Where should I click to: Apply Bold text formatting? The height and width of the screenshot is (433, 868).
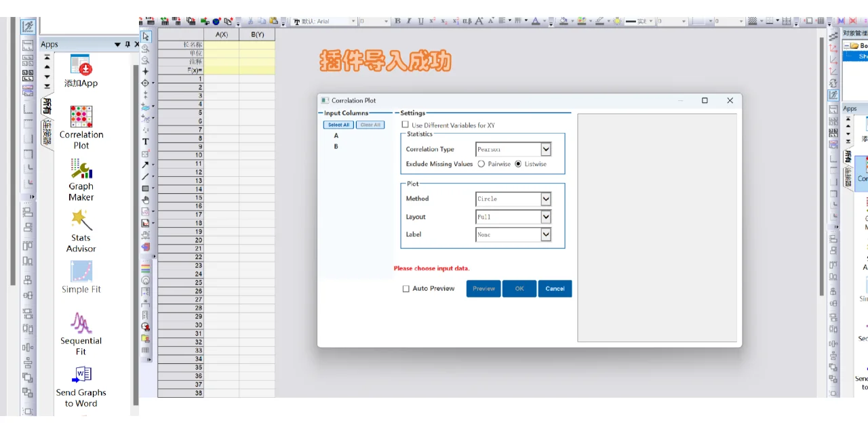click(x=398, y=21)
